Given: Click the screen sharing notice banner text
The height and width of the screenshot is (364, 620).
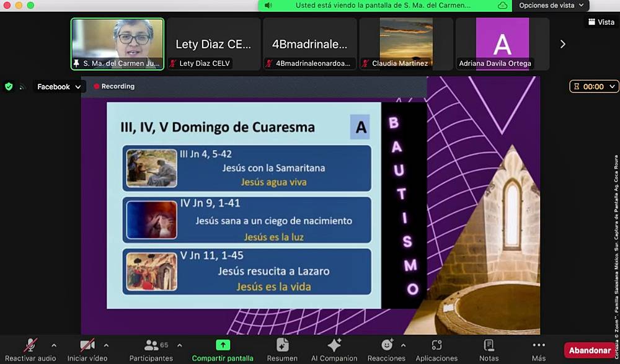Looking at the screenshot, I should (383, 6).
